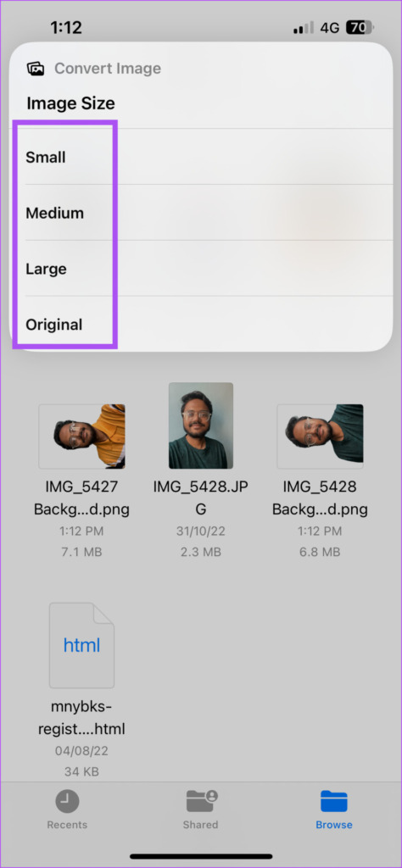Viewport: 402px width, 868px height.
Task: Select the Browse folder icon
Action: (334, 801)
